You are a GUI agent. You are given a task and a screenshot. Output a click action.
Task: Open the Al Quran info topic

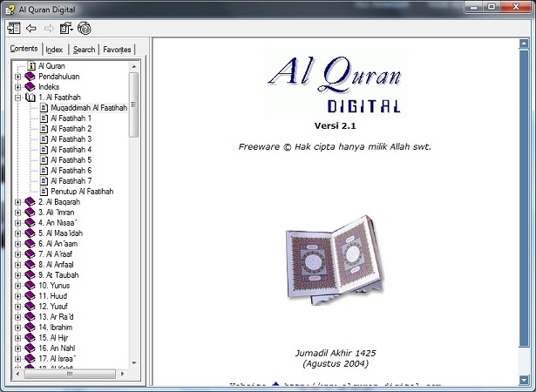51,66
